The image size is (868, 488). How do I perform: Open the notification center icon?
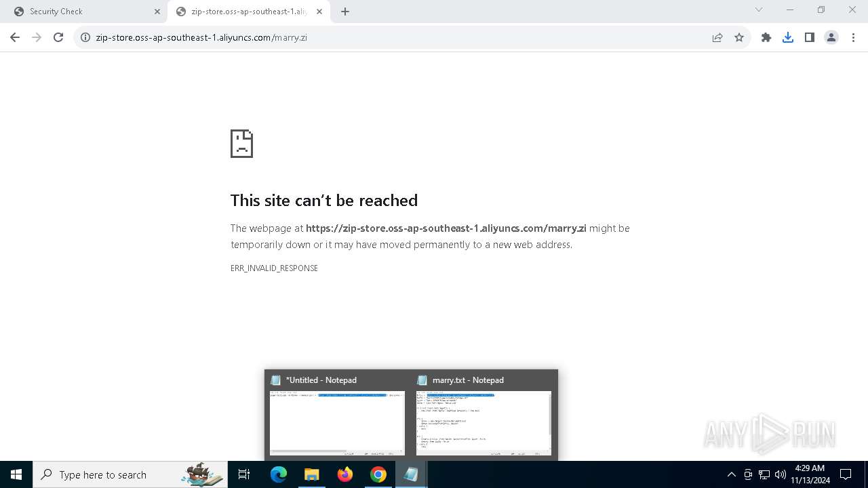pyautogui.click(x=846, y=474)
